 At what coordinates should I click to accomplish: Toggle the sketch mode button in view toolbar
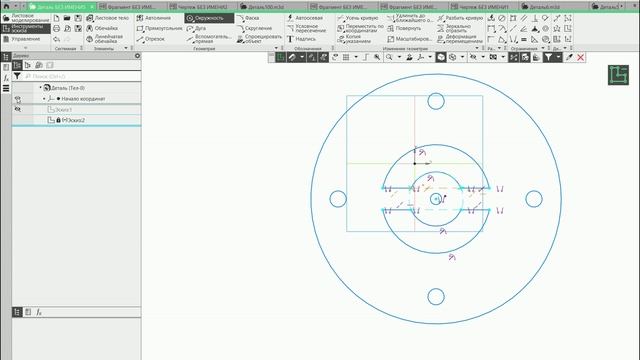[280, 58]
